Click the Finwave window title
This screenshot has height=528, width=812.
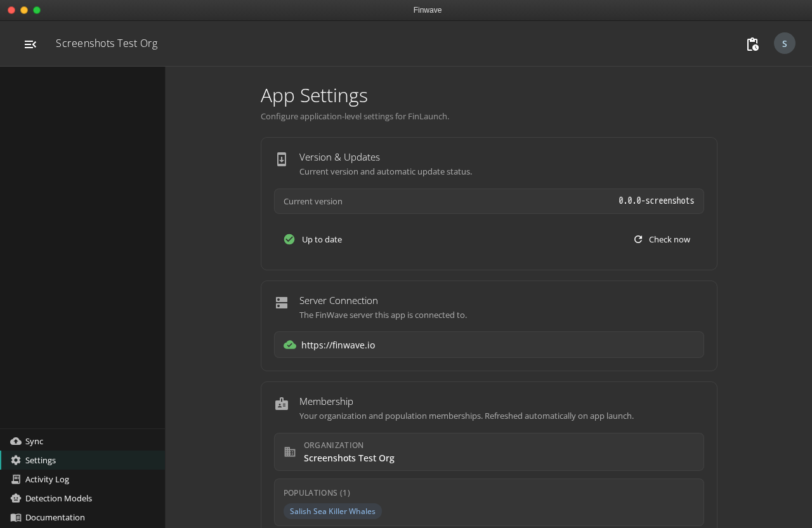[428, 10]
